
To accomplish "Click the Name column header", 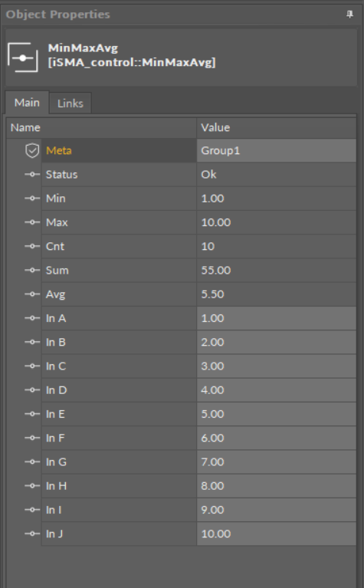I will click(101, 127).
